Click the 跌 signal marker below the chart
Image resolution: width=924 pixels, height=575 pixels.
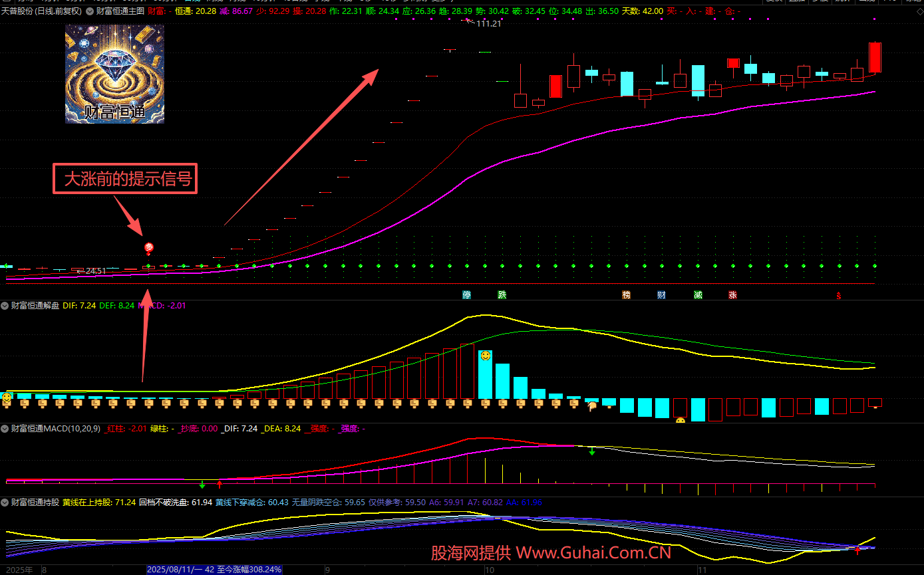click(502, 294)
